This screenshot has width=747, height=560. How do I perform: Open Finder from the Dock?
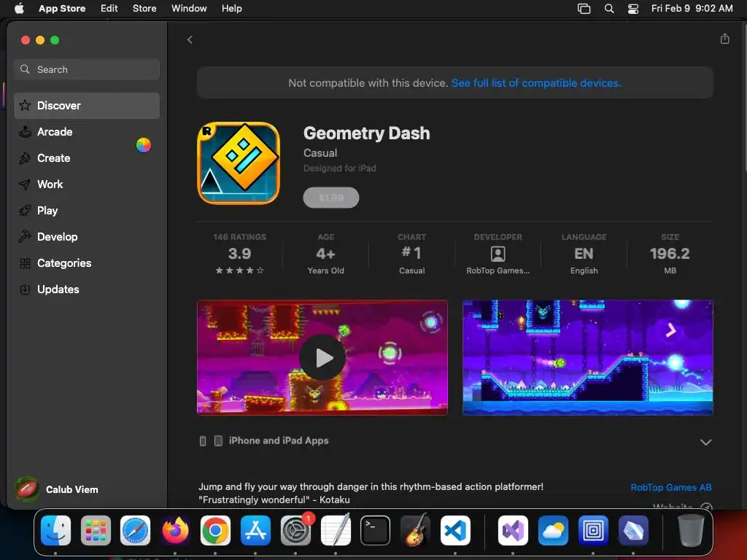[55, 531]
